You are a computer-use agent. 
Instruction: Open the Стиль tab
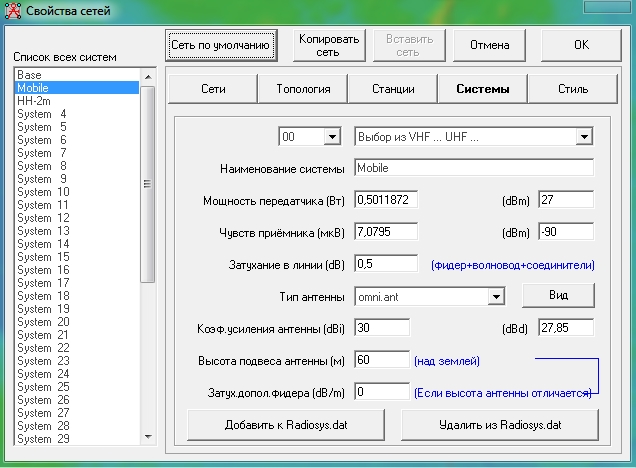point(572,89)
